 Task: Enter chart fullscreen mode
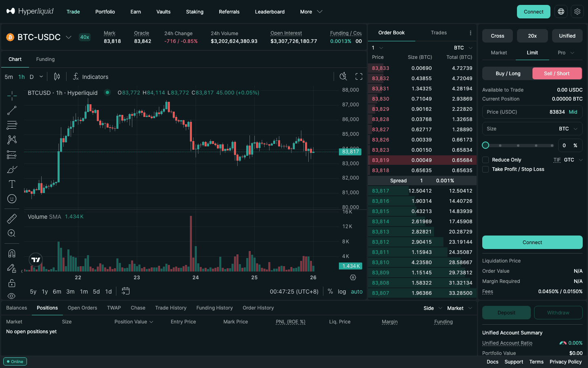[359, 76]
